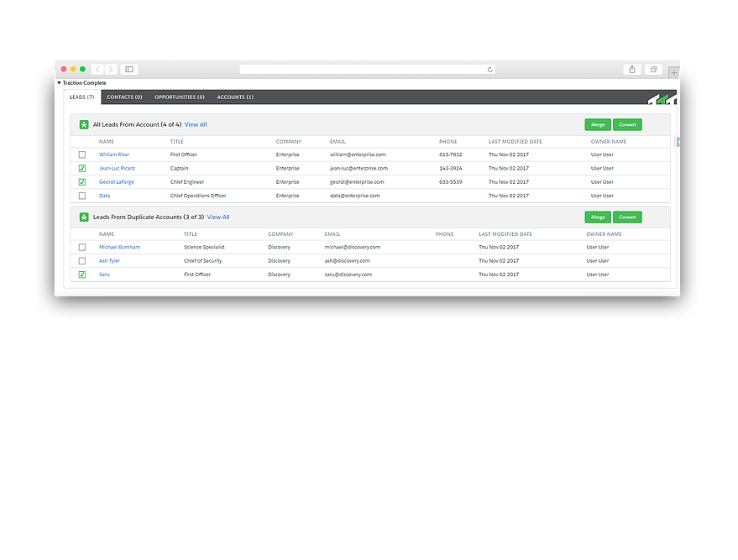Screen dimensions: 738x560
Task: Select email geordi@enterprise.com
Action: [x=357, y=181]
